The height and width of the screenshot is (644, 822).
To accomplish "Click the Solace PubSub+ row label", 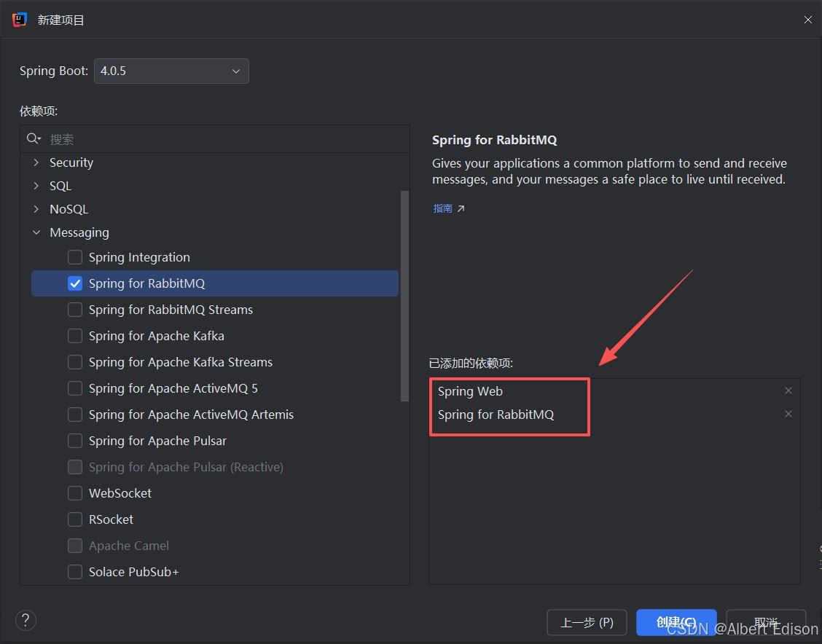I will 133,572.
